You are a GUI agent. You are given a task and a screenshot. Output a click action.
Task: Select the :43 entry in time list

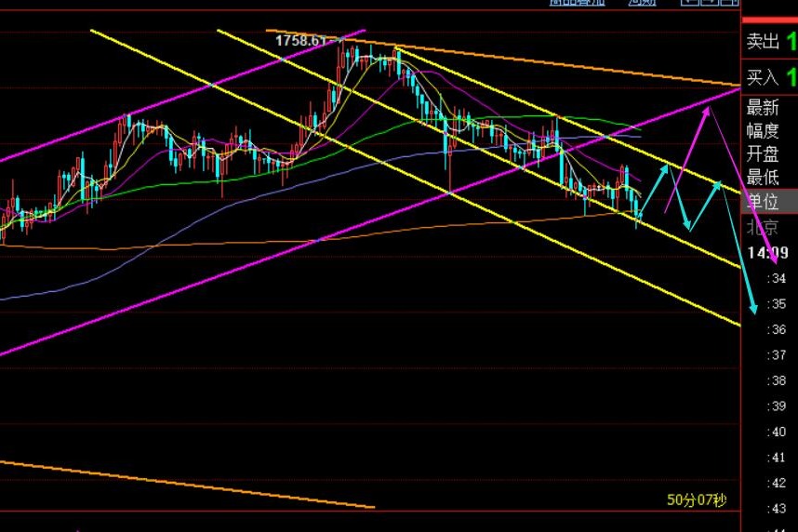[x=773, y=509]
